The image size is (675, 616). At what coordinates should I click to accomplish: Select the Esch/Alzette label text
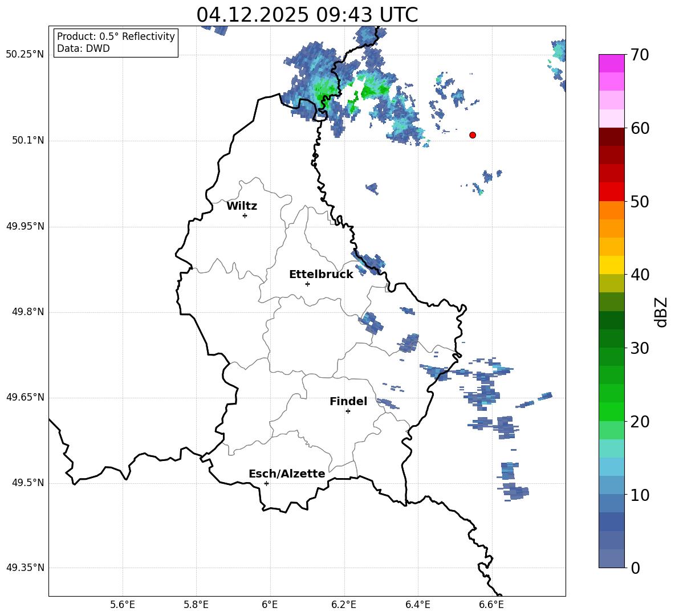point(287,474)
